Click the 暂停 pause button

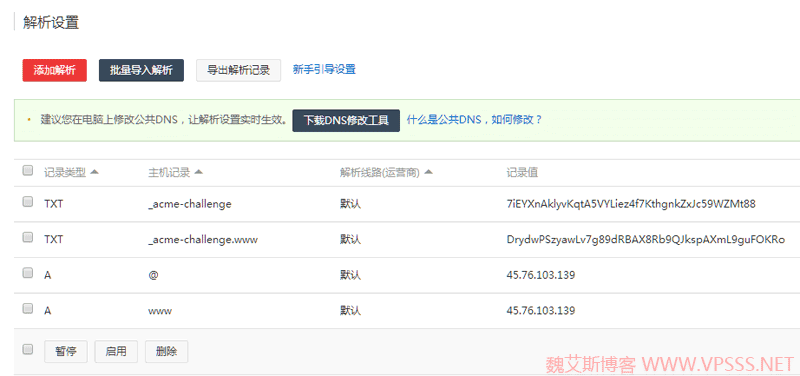(x=66, y=352)
